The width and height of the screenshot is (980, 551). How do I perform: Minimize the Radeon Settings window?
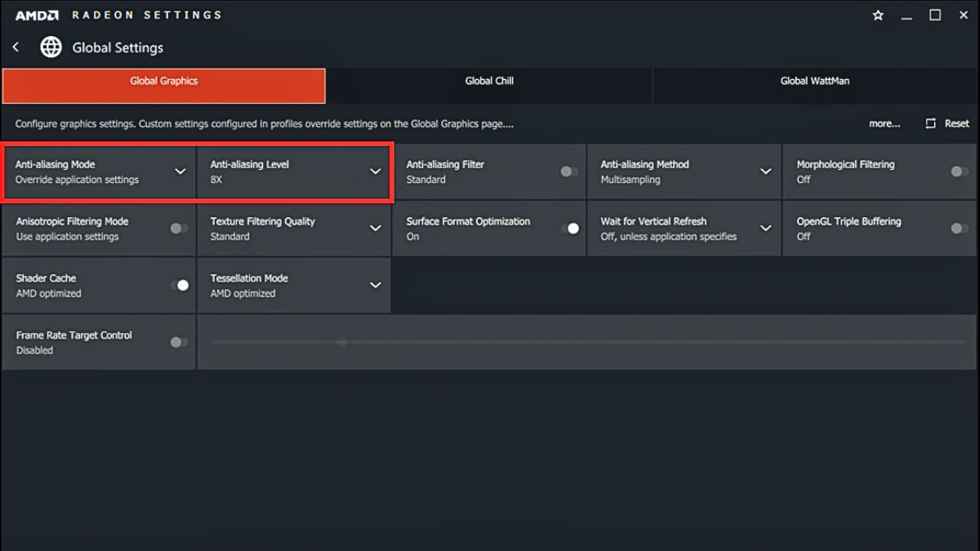click(906, 16)
